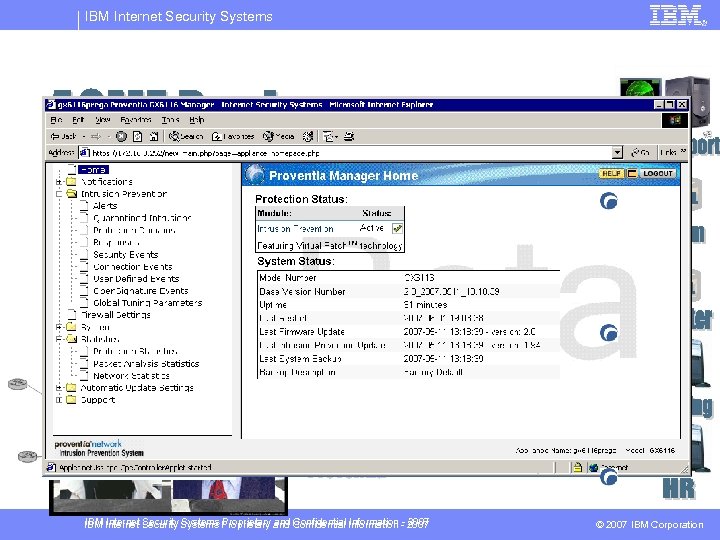Open the Media toolbar button
The image size is (720, 540).
click(278, 136)
